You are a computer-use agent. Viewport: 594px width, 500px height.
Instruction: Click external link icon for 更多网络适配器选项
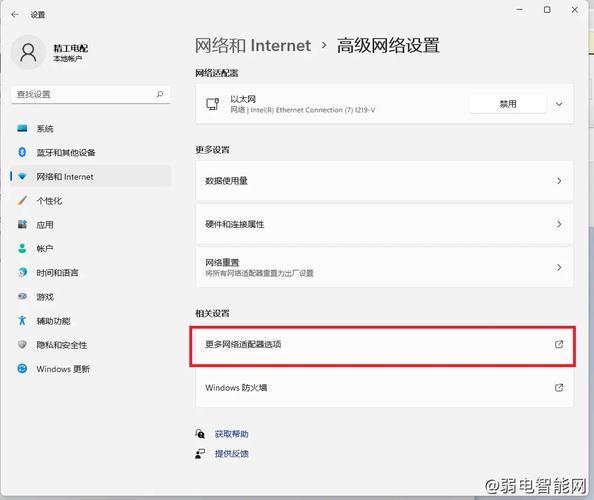[559, 344]
